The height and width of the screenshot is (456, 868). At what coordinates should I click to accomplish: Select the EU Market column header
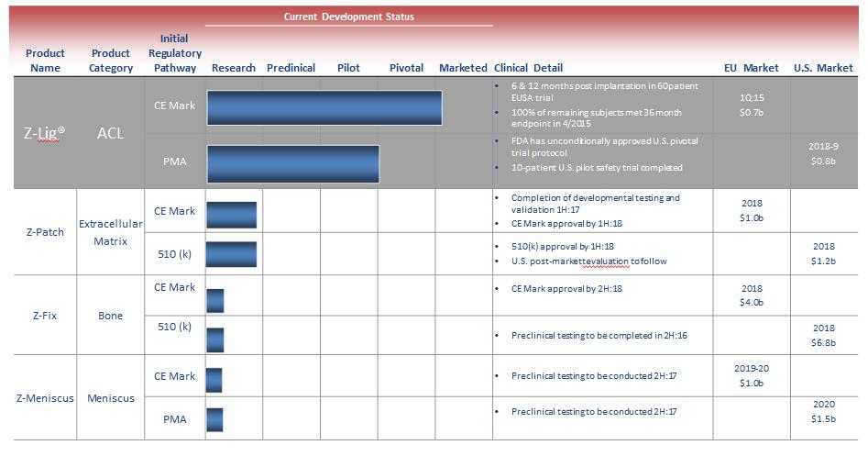[751, 68]
